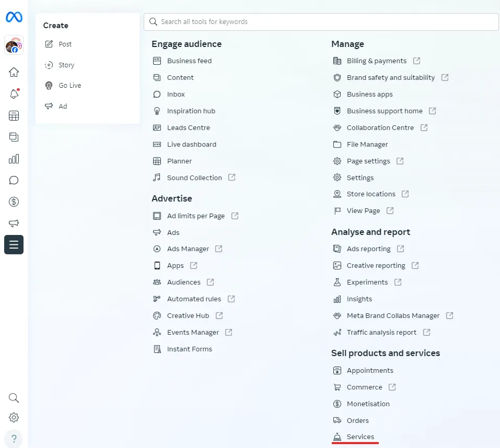Click the All tools hamburger icon
Image resolution: width=500 pixels, height=448 pixels.
click(x=14, y=244)
